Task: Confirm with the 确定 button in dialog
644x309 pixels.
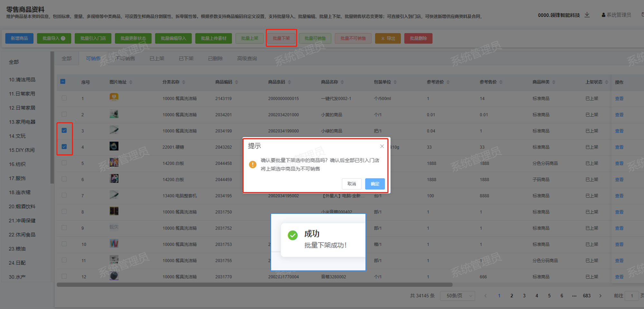Action: pos(375,184)
